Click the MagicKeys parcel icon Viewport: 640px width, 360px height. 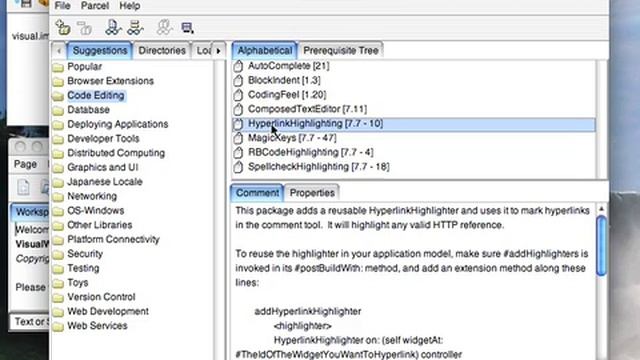click(238, 138)
